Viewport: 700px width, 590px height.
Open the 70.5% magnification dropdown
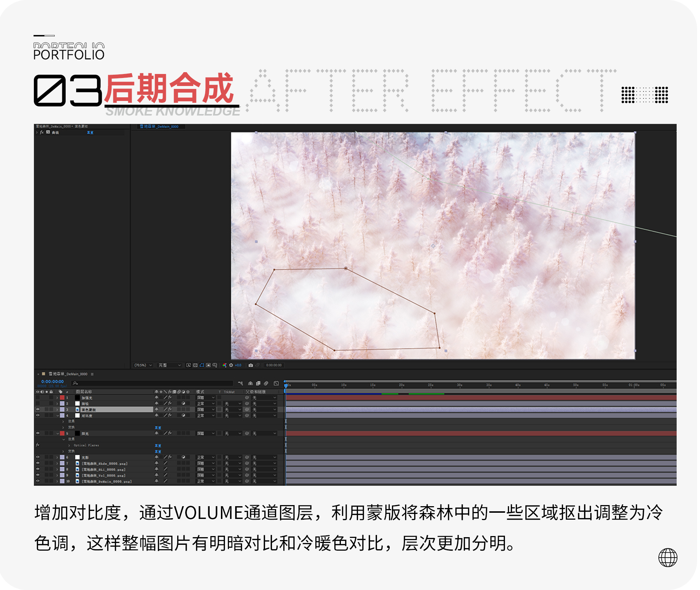coord(143,365)
